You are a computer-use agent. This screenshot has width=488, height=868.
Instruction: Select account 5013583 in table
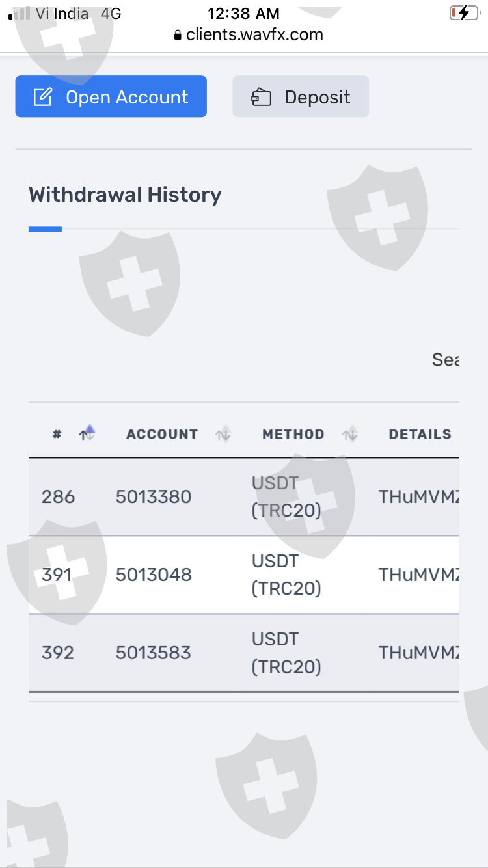click(154, 653)
